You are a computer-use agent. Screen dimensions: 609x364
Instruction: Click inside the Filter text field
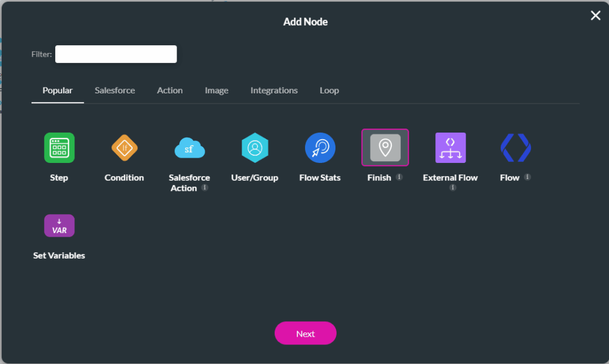tap(115, 54)
